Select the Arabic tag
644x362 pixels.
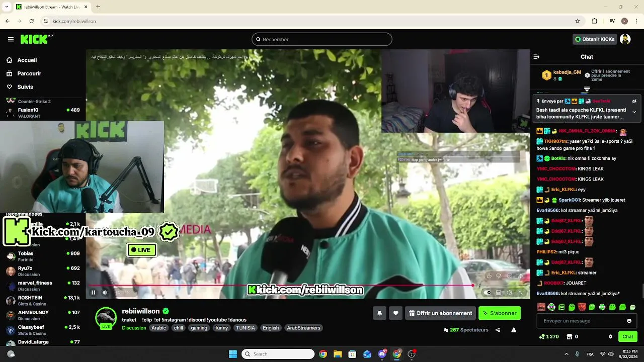point(158,328)
